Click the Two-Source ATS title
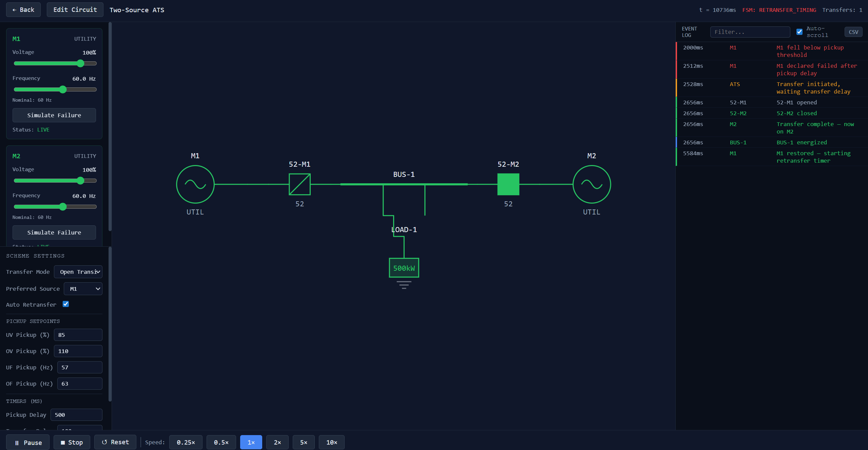Screen dimensions: 868x450 click(x=137, y=10)
